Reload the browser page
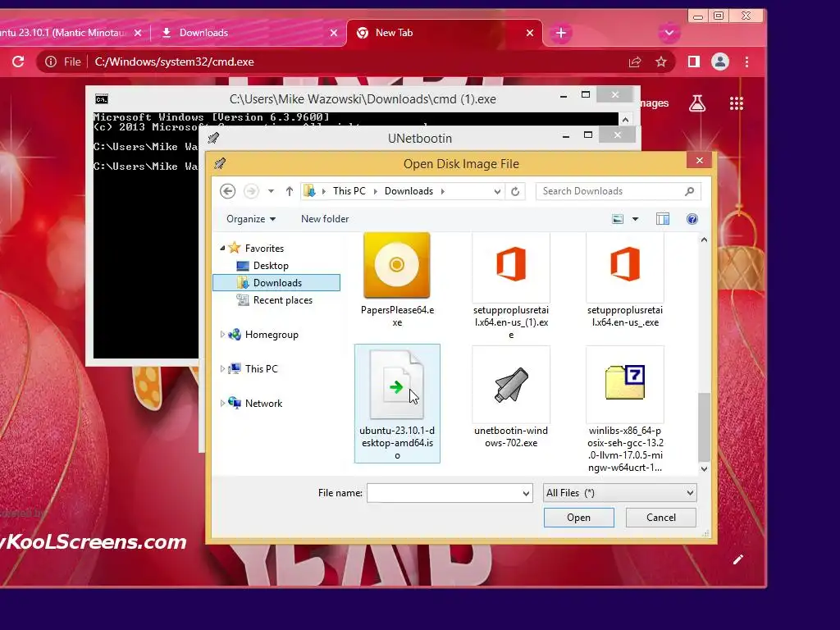This screenshot has width=840, height=630. pos(18,62)
